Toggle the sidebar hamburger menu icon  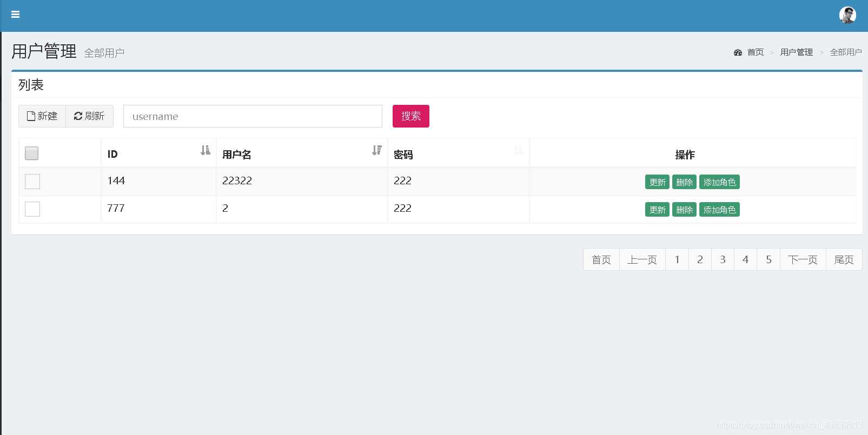tap(15, 15)
